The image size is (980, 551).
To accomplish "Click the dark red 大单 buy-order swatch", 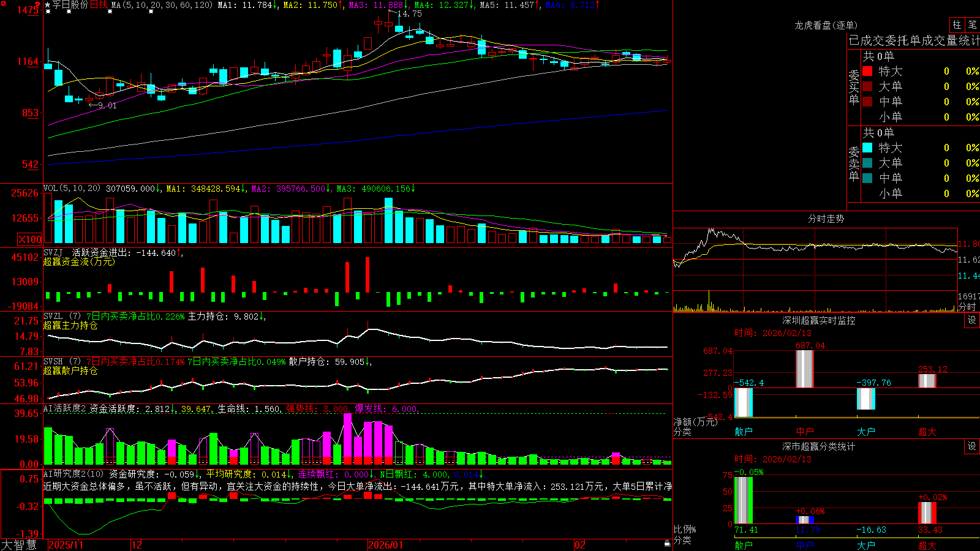I will click(867, 86).
